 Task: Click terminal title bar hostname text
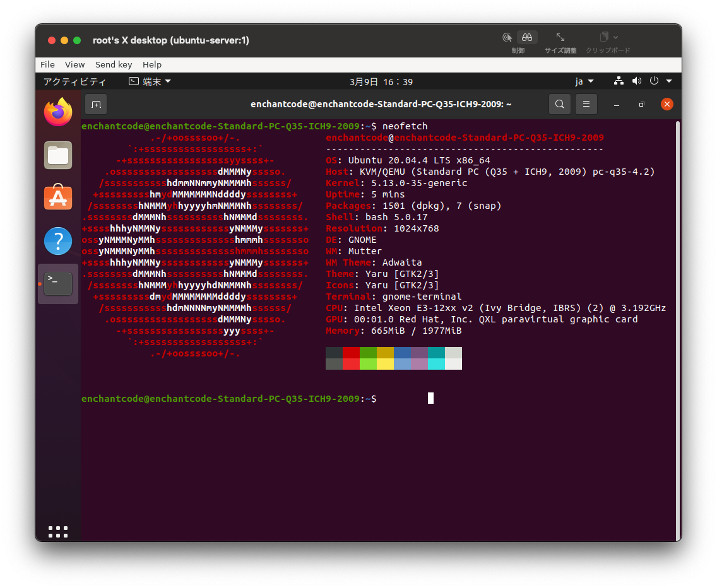pos(381,104)
